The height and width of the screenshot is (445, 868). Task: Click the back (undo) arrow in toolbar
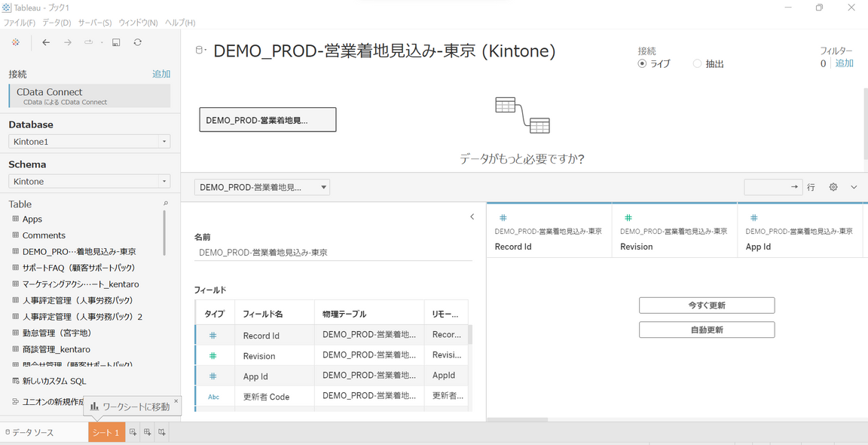point(46,43)
